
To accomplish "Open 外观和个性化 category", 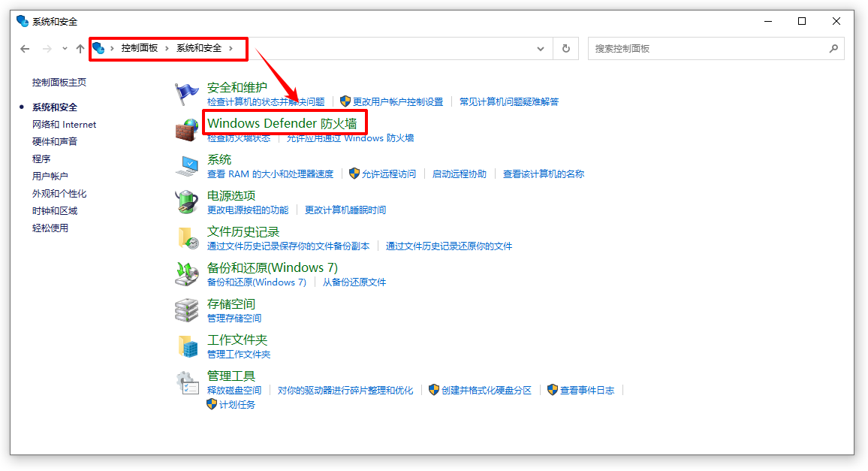I will [59, 193].
